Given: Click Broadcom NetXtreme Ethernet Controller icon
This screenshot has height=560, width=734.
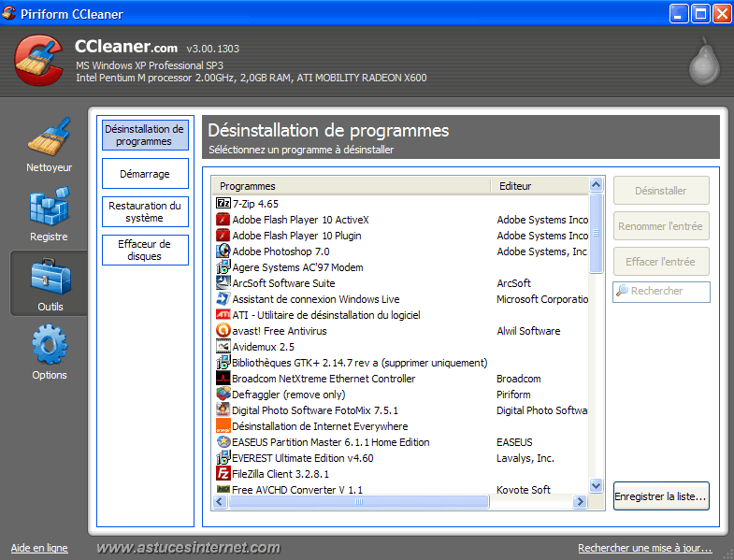Looking at the screenshot, I should [223, 378].
